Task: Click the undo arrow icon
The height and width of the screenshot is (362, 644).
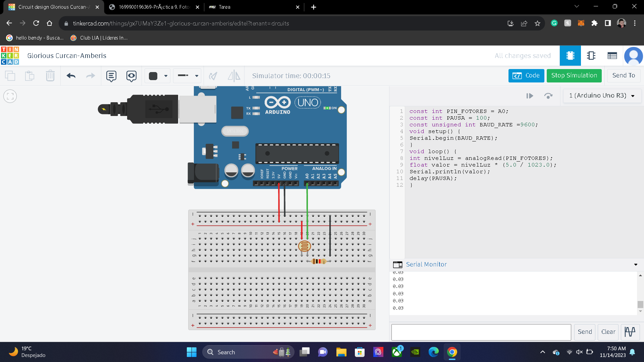Action: (x=71, y=76)
